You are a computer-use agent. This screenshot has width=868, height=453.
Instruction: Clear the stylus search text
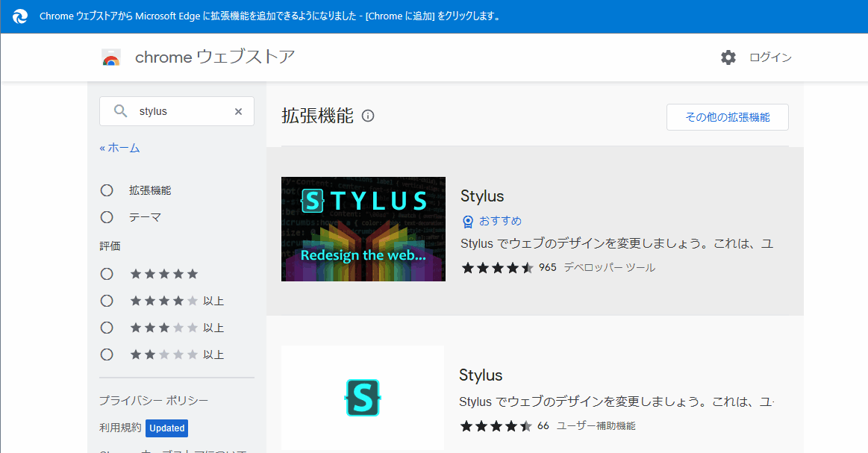(239, 111)
